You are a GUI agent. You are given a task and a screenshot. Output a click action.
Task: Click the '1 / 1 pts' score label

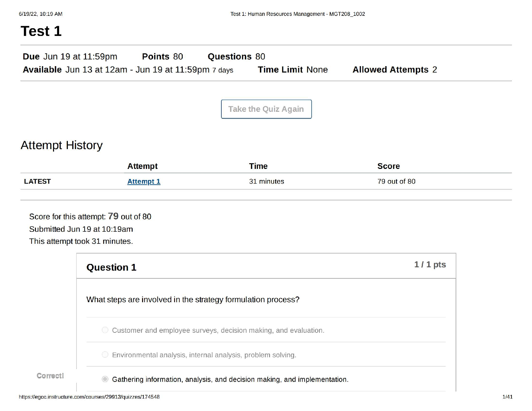[430, 265]
